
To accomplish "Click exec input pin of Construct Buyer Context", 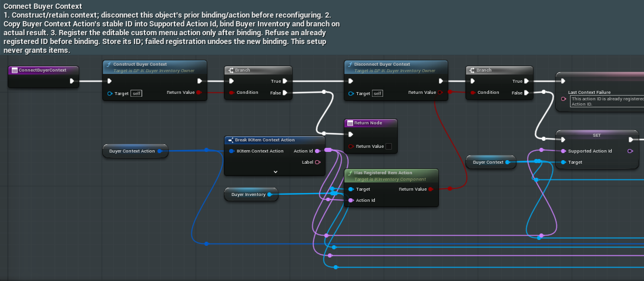I will pyautogui.click(x=109, y=81).
